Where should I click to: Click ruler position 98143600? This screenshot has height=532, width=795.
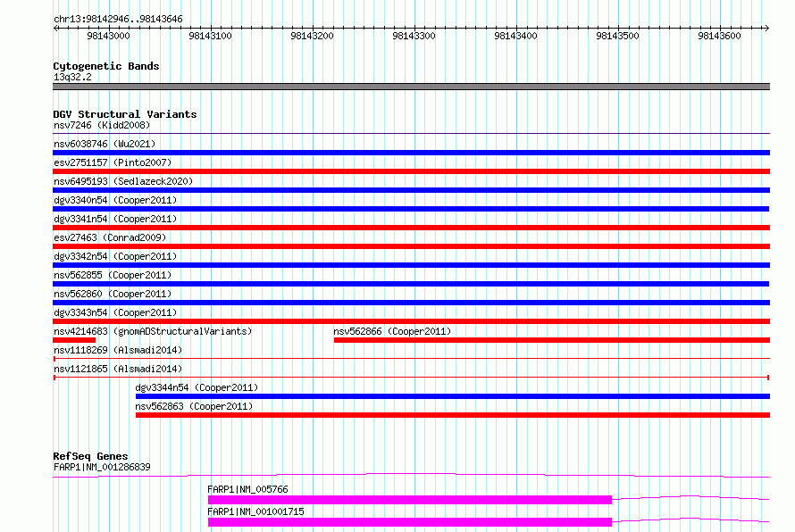pos(719,36)
